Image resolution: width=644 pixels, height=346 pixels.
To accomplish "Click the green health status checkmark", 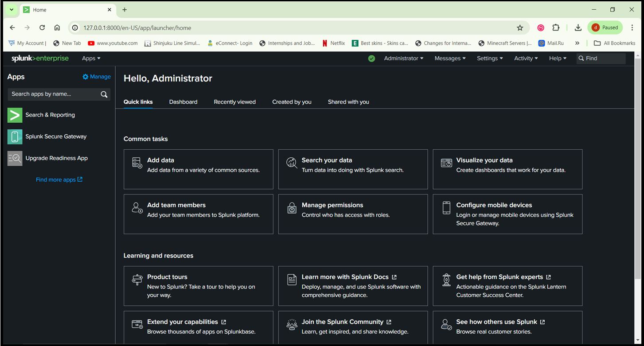I will 371,58.
